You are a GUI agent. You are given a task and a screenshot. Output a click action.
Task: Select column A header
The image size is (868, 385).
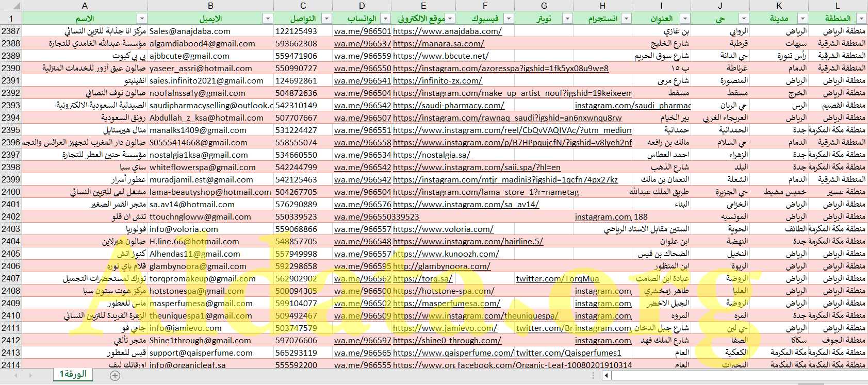[x=85, y=6]
